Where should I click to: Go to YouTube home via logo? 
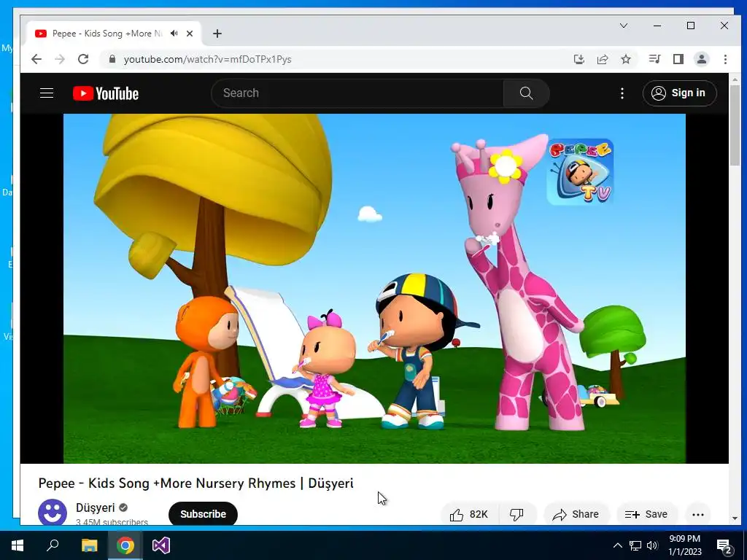pos(106,93)
